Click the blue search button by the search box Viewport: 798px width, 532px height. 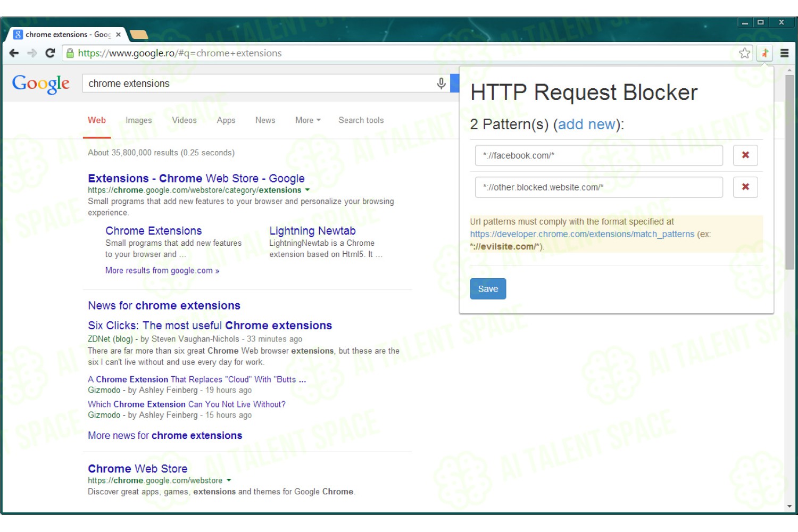click(x=455, y=84)
